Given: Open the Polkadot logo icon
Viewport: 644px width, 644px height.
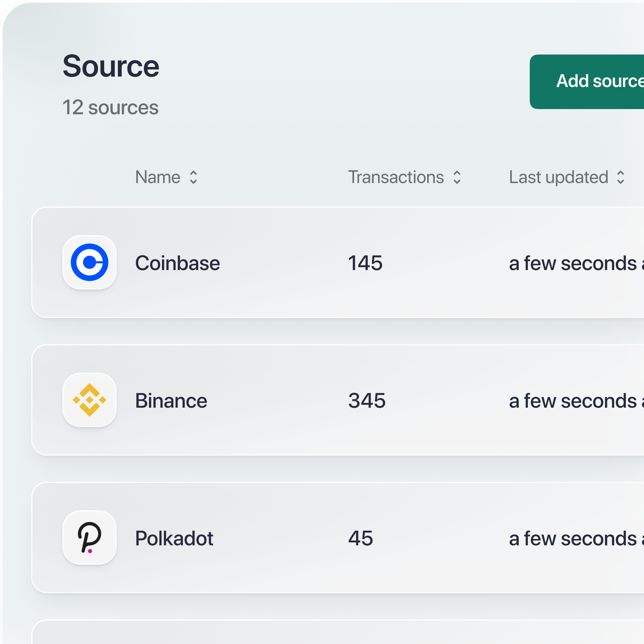Looking at the screenshot, I should [90, 537].
